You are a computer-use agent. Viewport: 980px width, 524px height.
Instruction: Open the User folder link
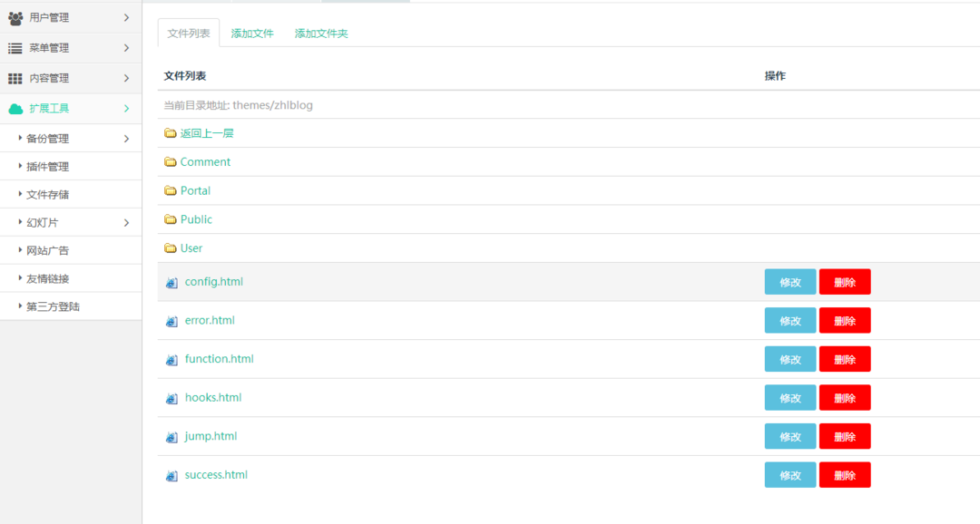click(x=191, y=247)
